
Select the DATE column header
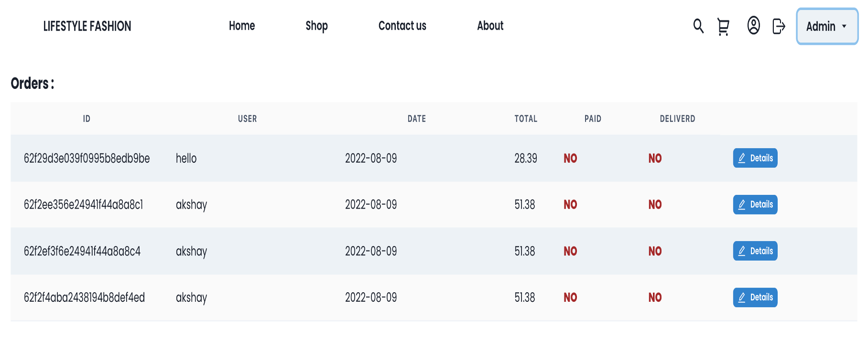(x=417, y=119)
